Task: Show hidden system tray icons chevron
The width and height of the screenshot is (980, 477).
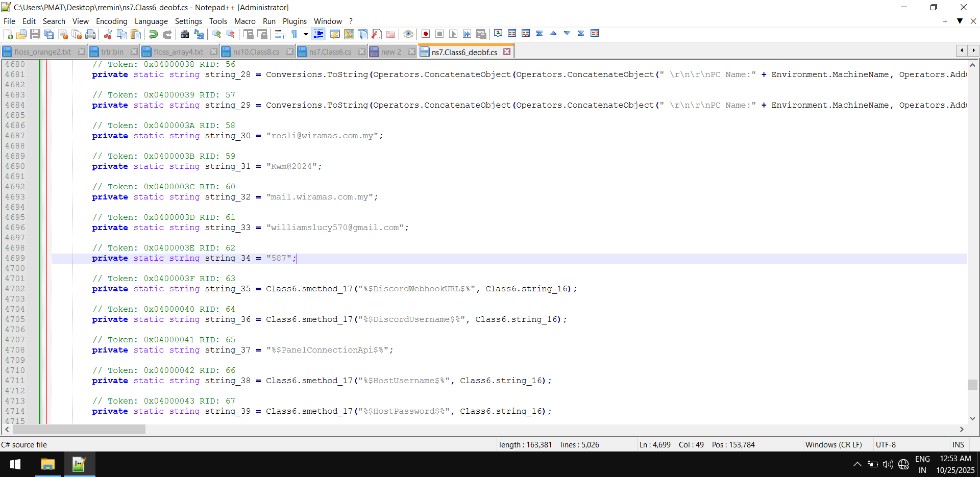Action: pos(857,464)
